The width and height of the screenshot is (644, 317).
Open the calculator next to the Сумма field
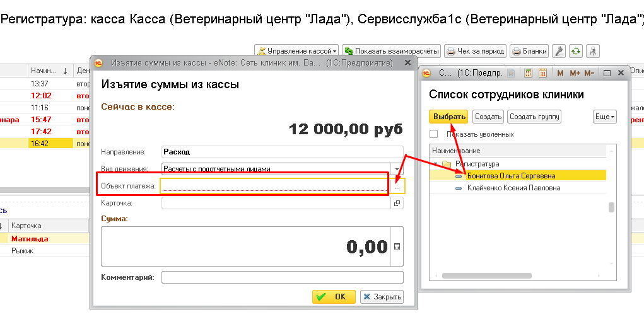click(x=396, y=247)
